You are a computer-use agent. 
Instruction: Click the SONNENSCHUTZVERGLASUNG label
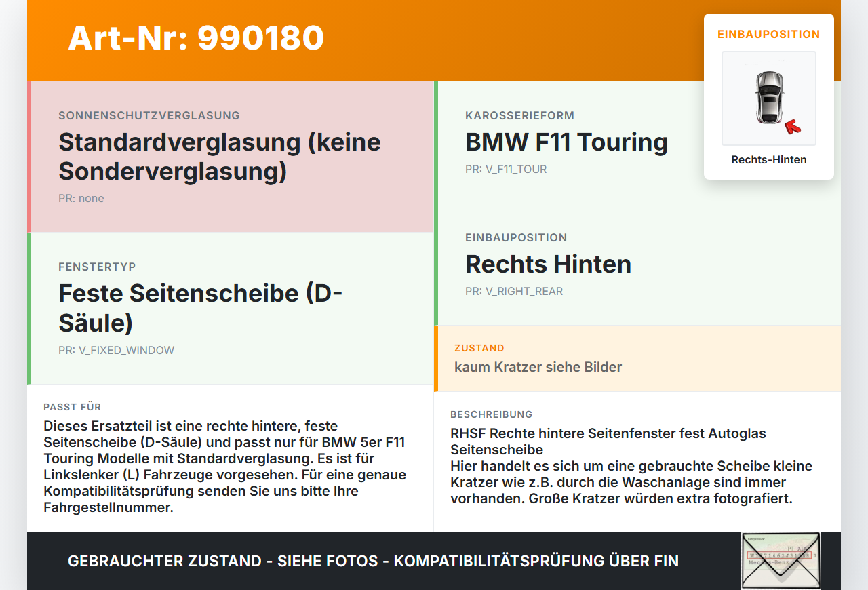tap(149, 116)
